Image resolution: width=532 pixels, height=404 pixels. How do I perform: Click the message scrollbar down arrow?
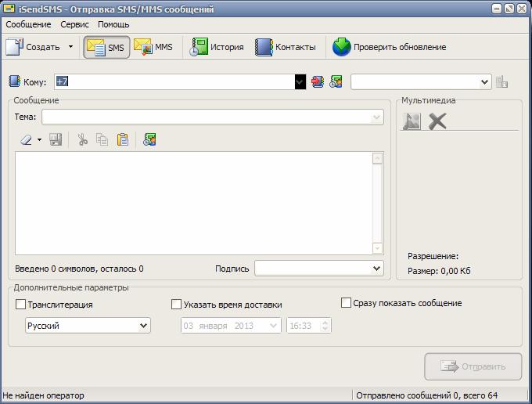click(377, 248)
